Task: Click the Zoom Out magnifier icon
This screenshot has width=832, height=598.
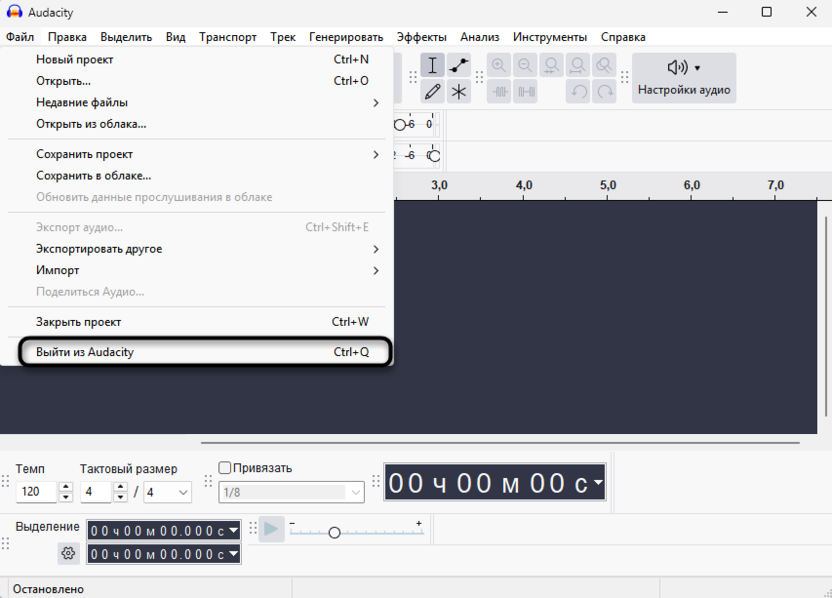Action: (524, 66)
